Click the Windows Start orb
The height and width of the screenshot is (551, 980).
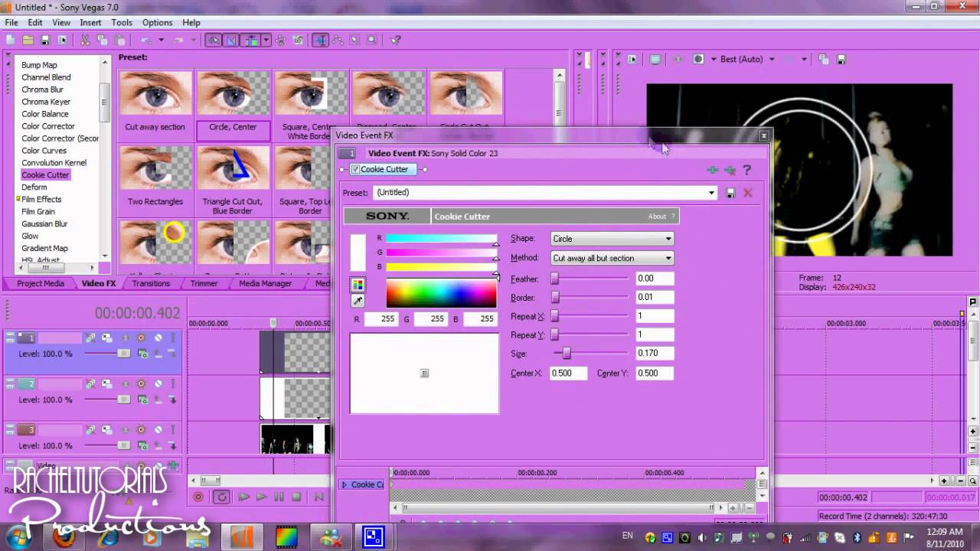[18, 537]
